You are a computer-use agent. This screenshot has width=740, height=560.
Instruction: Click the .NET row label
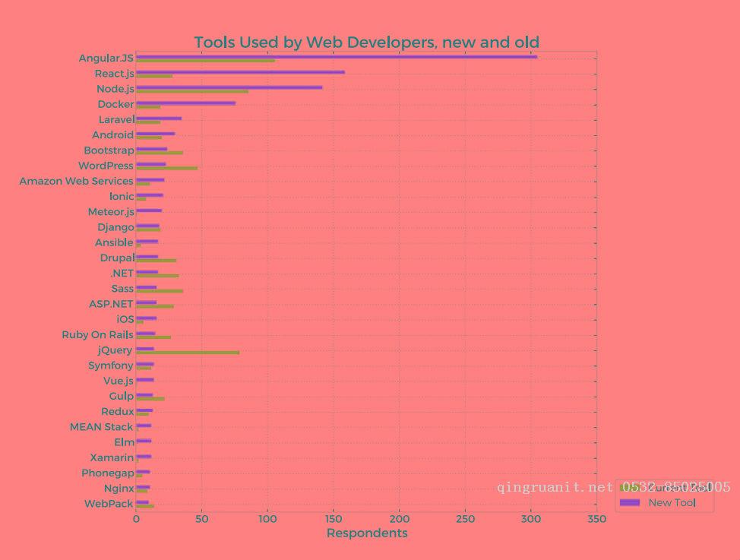coord(122,274)
